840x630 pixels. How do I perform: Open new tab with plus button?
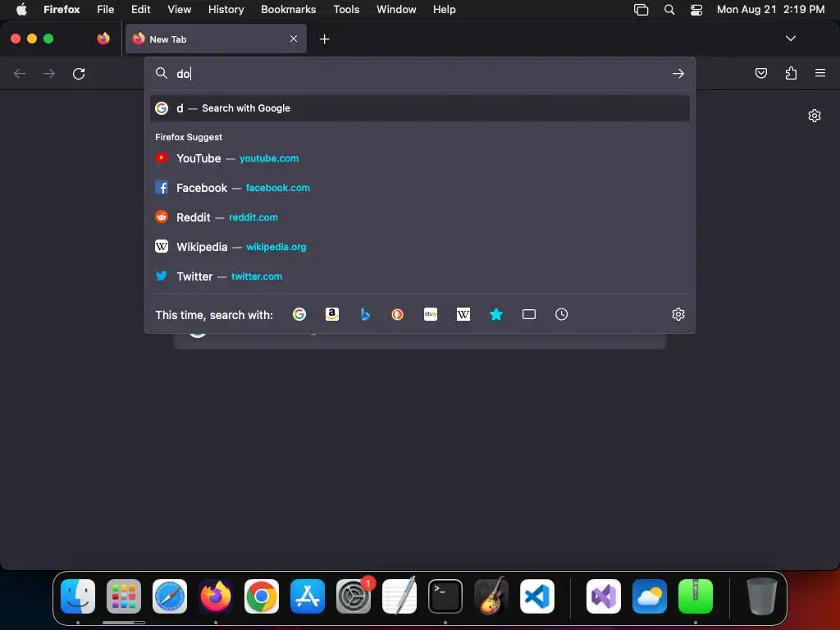point(324,39)
